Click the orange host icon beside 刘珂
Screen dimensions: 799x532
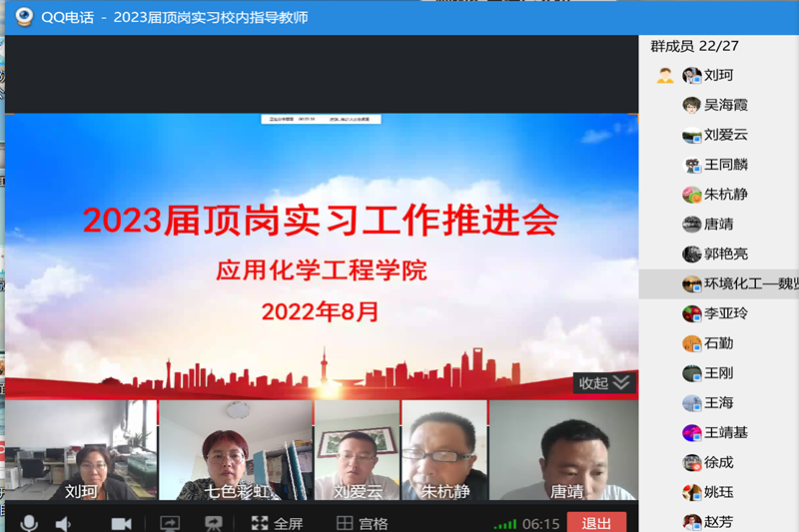click(665, 75)
